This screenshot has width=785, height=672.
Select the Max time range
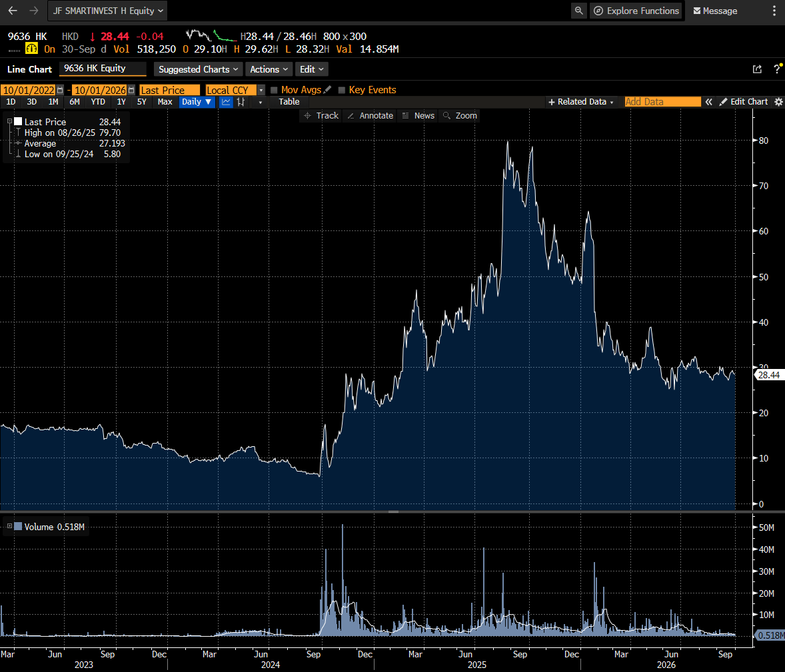pyautogui.click(x=165, y=102)
